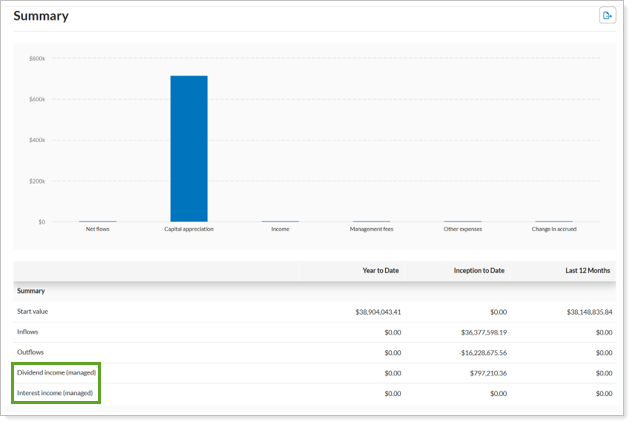Click the Dividend income (managed) row label
This screenshot has height=425, width=633.
(56, 373)
